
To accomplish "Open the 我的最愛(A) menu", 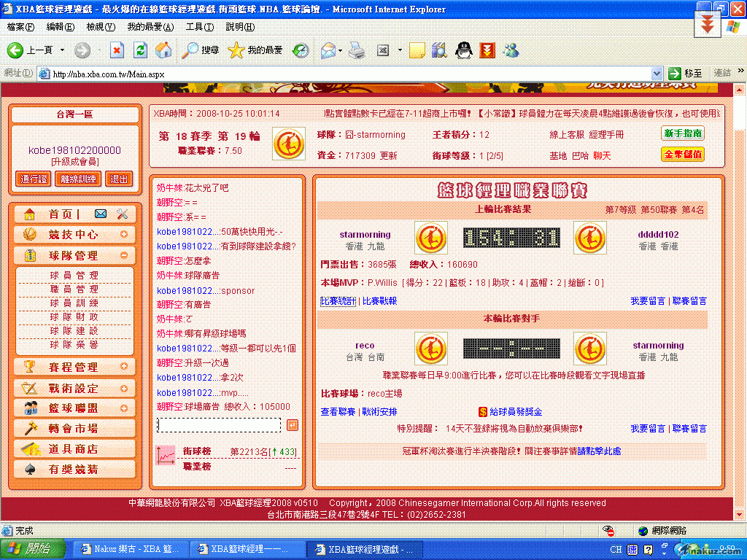I will coord(150,27).
